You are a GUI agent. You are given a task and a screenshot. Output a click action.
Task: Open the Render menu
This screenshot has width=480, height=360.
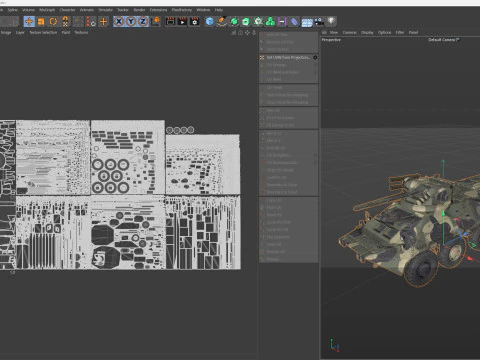tap(139, 10)
